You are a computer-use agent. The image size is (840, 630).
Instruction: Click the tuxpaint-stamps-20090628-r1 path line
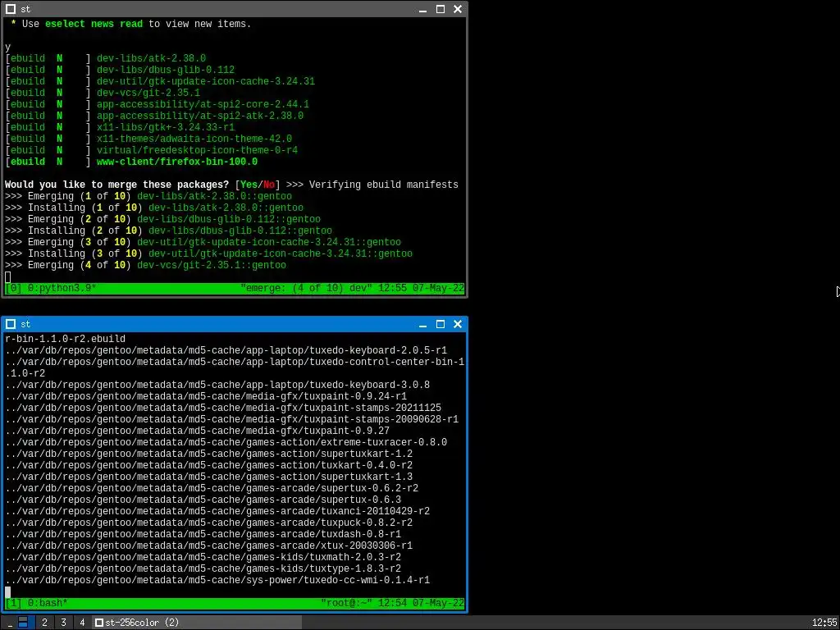[x=232, y=419]
